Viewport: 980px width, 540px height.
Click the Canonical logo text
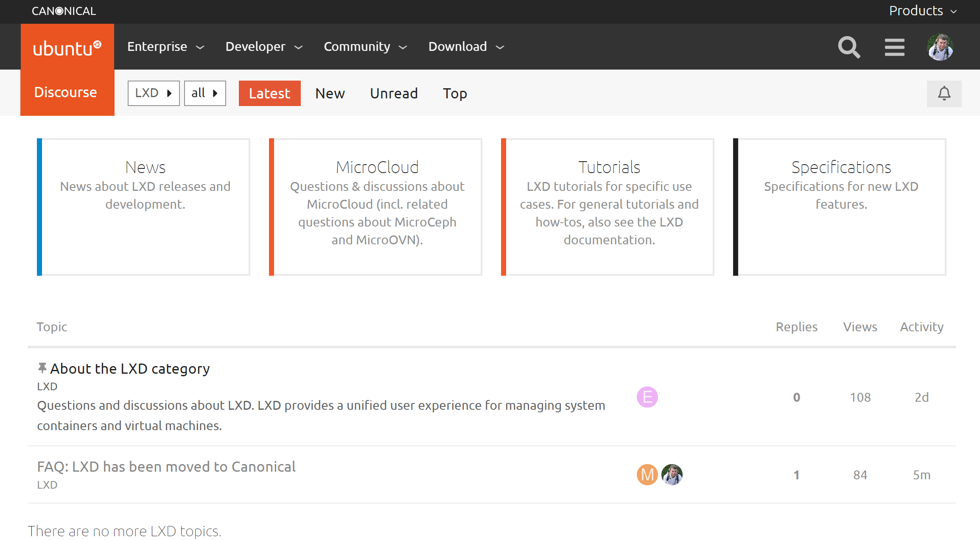(x=64, y=11)
